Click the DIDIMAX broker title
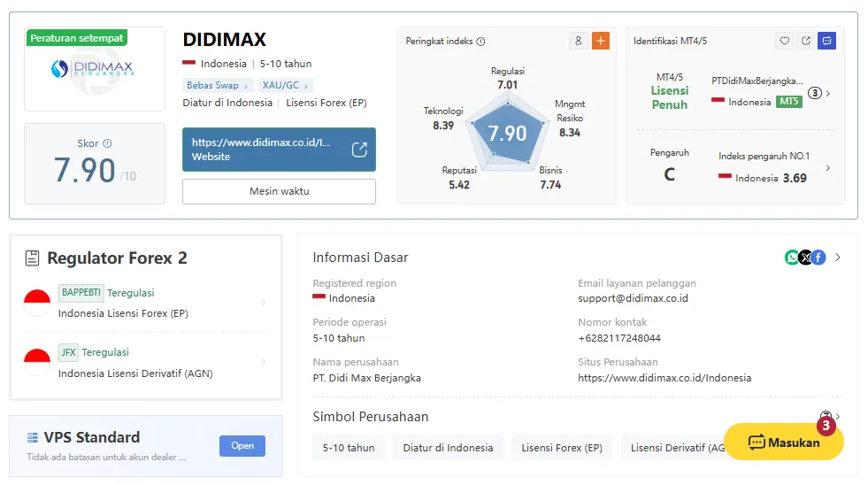The height and width of the screenshot is (485, 868). point(224,40)
